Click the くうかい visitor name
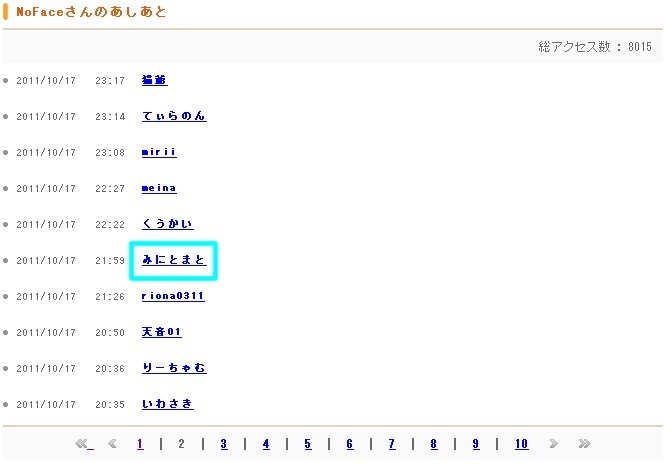Image resolution: width=672 pixels, height=468 pixels. click(x=167, y=224)
